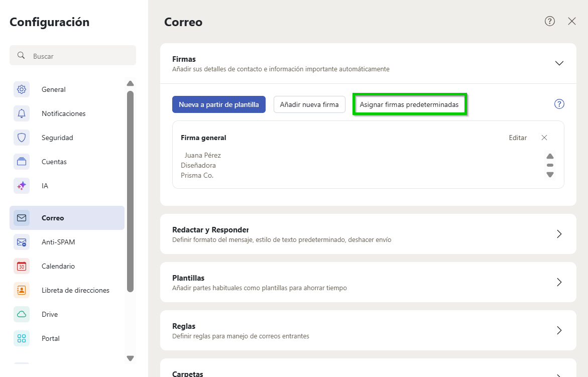This screenshot has width=588, height=377.
Task: Click the help icon next to signature buttons
Action: [x=559, y=104]
